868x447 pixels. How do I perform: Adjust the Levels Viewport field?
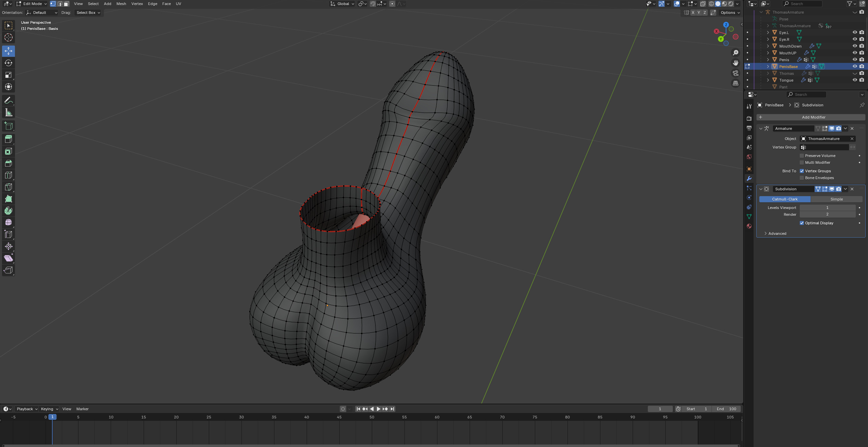pyautogui.click(x=827, y=208)
